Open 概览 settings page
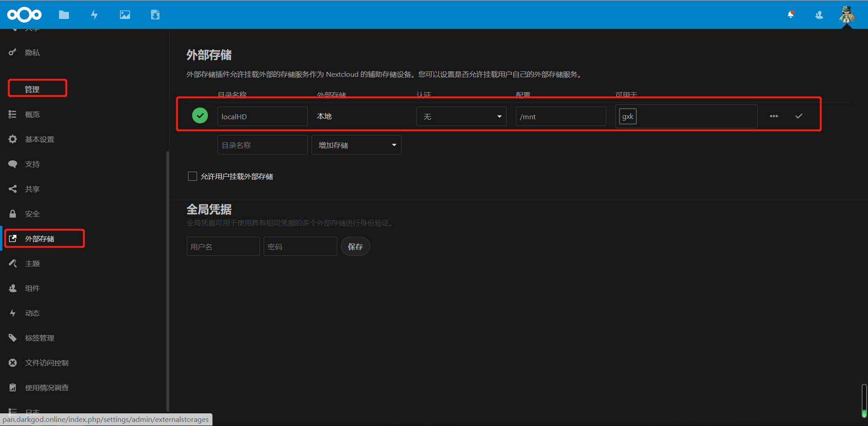 click(x=33, y=115)
